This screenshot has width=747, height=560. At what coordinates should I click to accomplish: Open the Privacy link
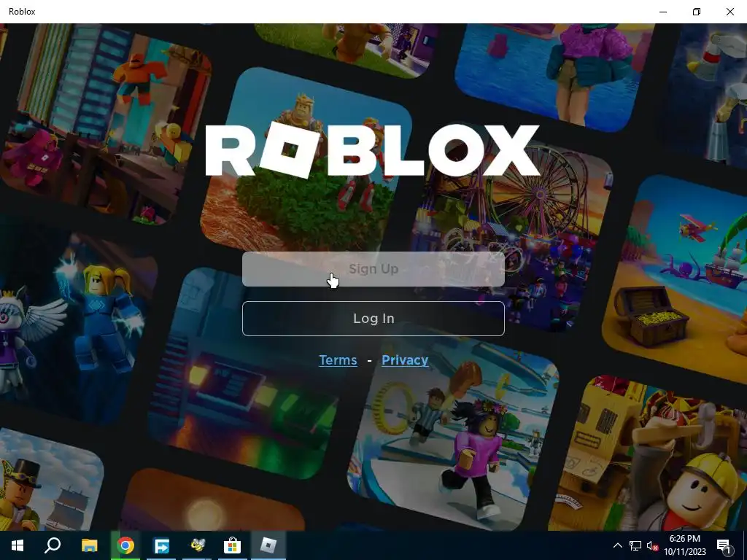coord(405,360)
